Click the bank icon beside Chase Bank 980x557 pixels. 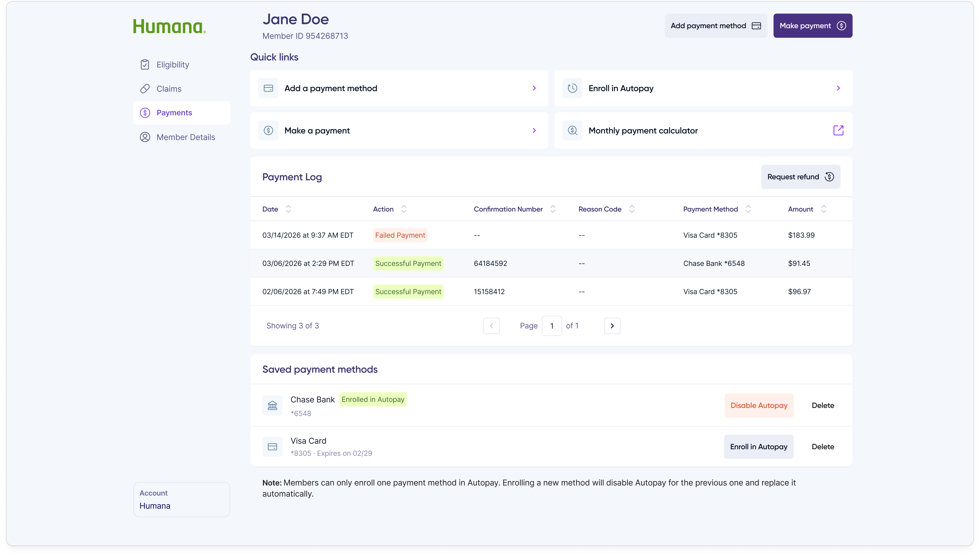point(272,405)
